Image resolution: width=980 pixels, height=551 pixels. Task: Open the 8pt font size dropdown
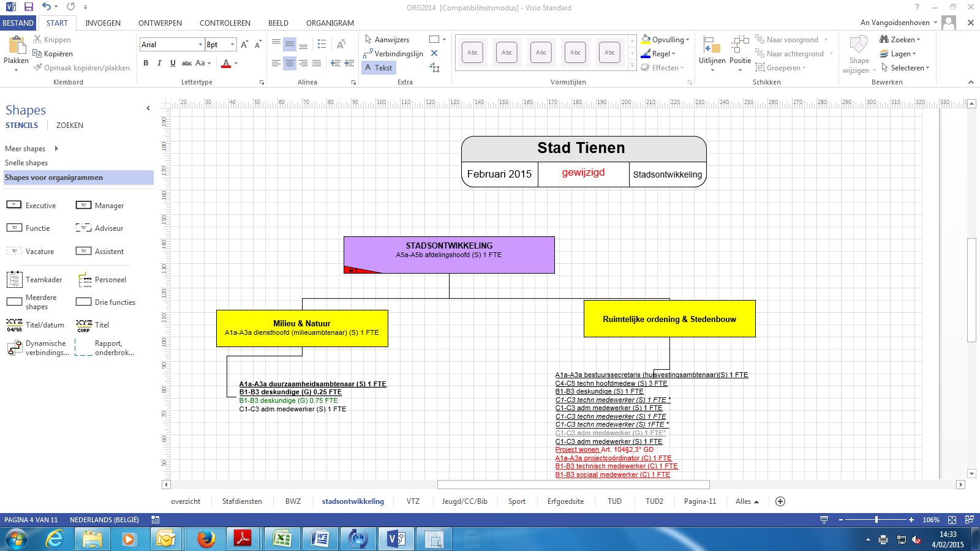pos(232,45)
